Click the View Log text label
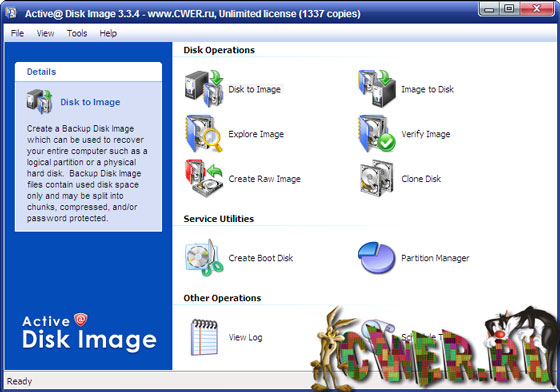 [245, 337]
